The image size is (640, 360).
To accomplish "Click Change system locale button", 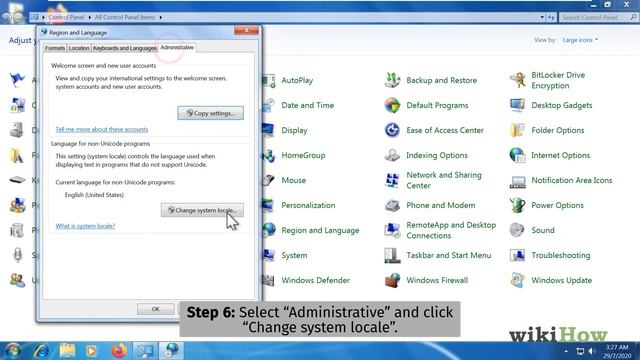I will [x=202, y=210].
